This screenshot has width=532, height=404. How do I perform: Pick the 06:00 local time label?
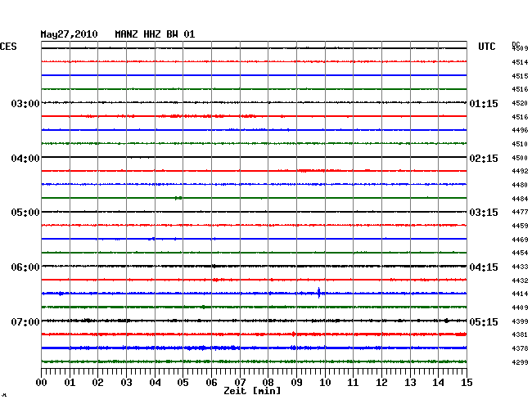click(x=25, y=267)
